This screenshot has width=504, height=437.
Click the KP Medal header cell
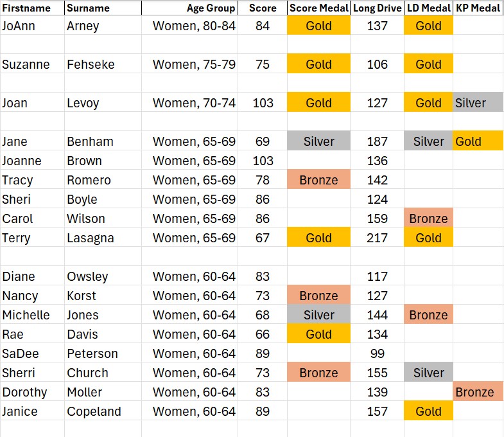(478, 8)
